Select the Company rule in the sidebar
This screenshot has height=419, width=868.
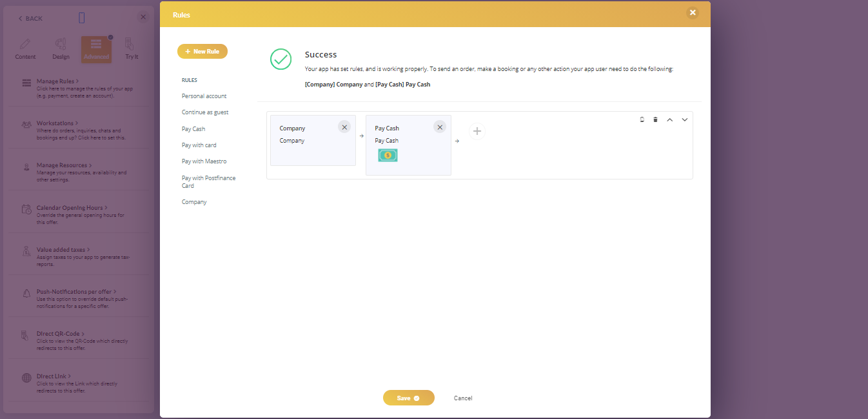pos(194,202)
